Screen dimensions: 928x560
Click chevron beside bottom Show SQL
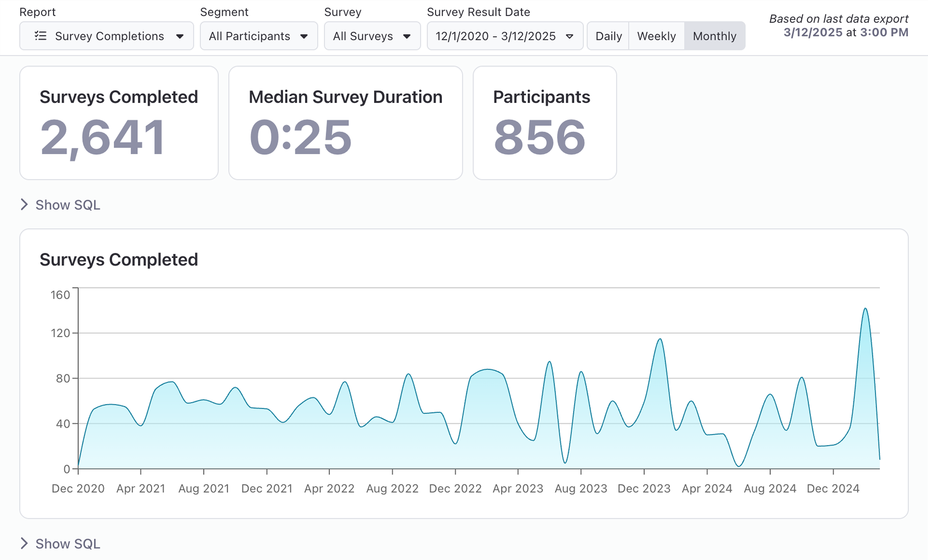[x=24, y=543]
